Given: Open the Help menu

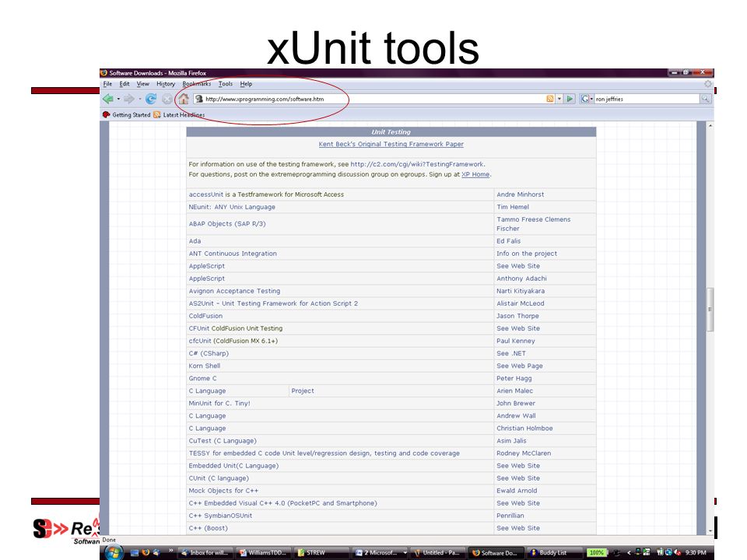Looking at the screenshot, I should tap(246, 84).
